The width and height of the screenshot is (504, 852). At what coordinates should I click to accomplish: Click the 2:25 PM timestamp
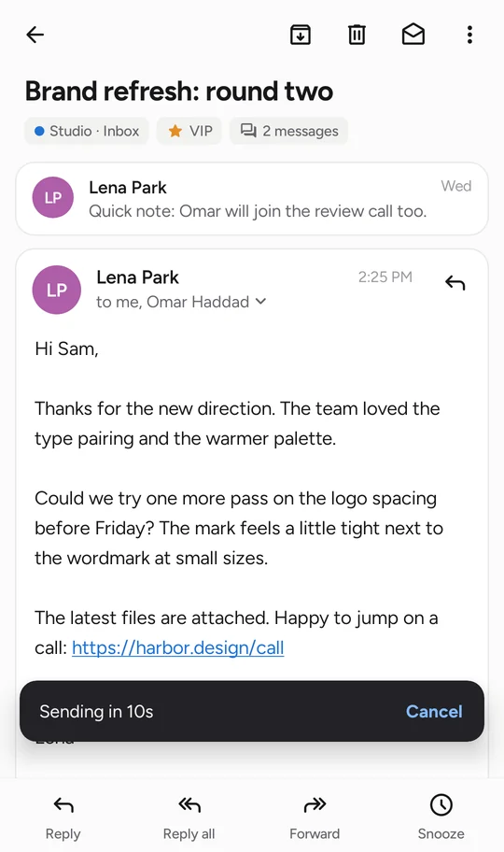tap(385, 277)
